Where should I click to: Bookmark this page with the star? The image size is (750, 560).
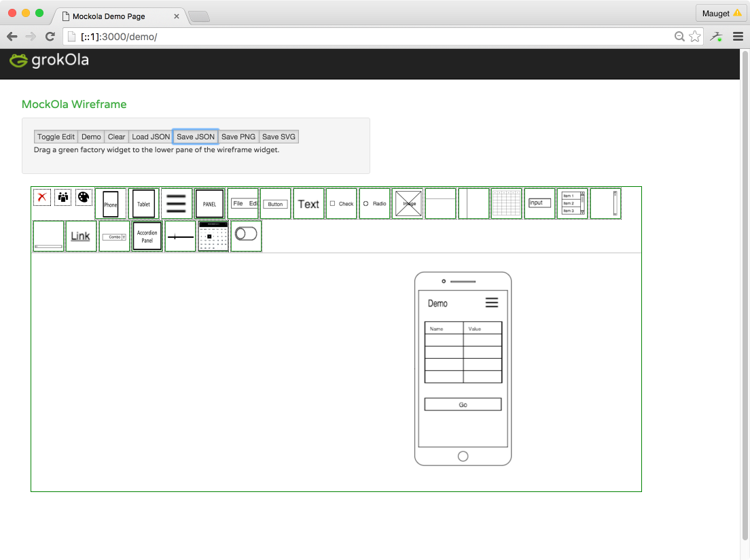(x=695, y=37)
